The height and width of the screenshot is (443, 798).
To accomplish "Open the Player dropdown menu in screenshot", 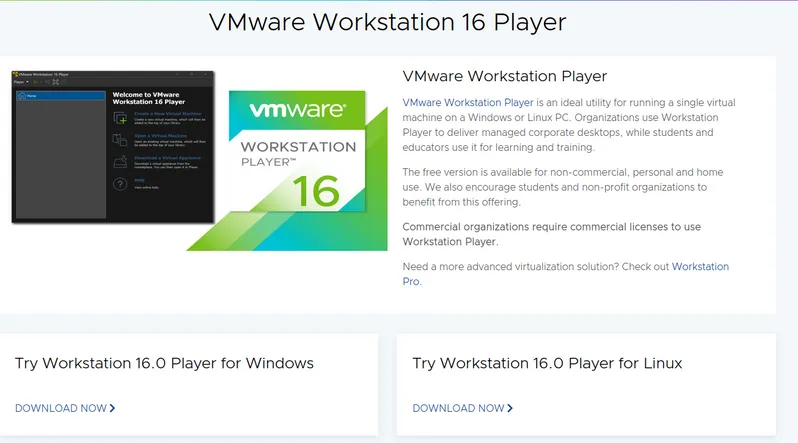I will [20, 82].
